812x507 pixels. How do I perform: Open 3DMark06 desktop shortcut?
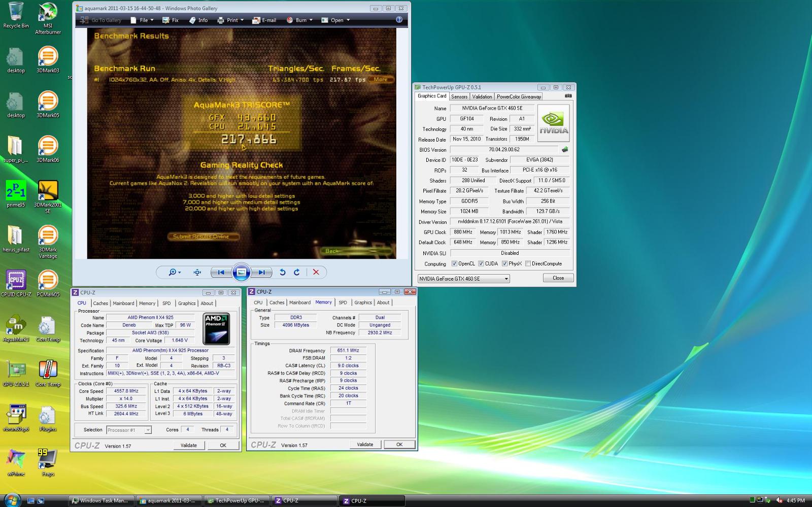48,149
